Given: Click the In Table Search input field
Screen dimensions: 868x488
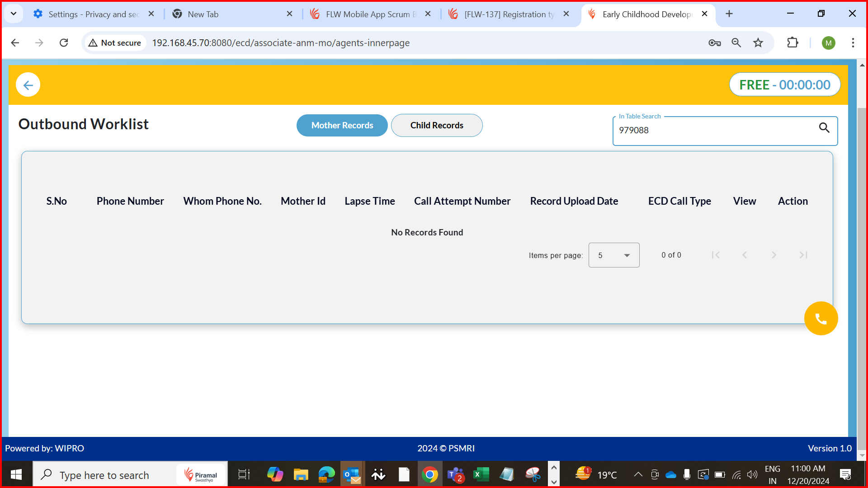Looking at the screenshot, I should (714, 131).
